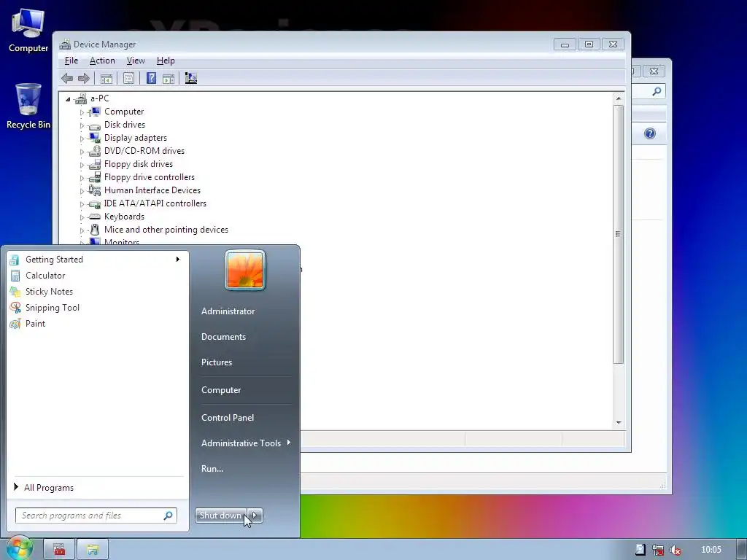The width and height of the screenshot is (747, 560).
Task: Expand the IDE ATA/ATAPI controllers category
Action: tap(82, 204)
